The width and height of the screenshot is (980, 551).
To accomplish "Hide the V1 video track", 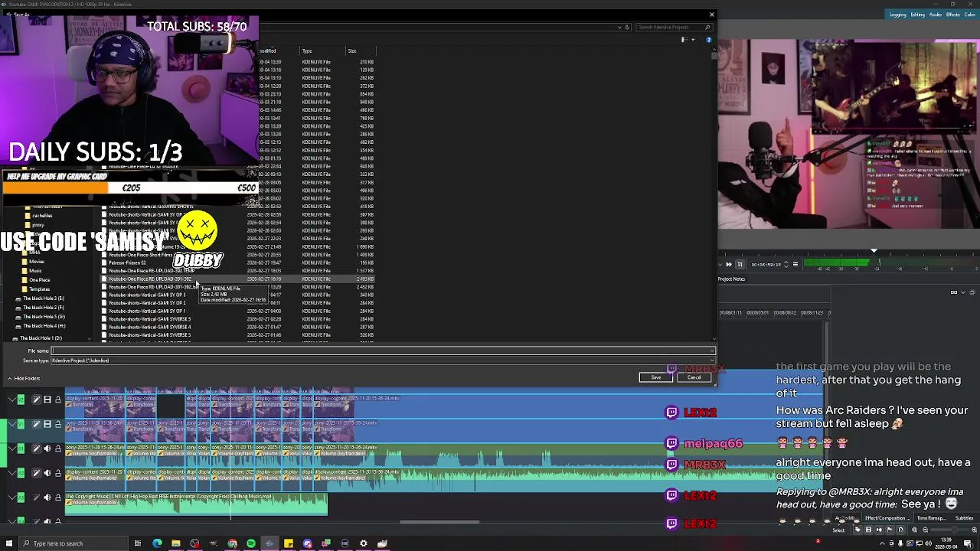I will point(47,424).
